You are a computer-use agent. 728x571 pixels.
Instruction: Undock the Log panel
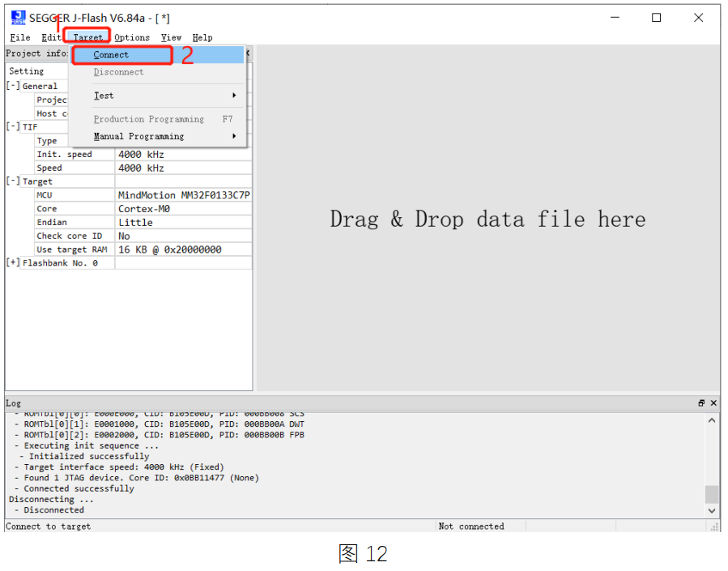click(x=701, y=403)
